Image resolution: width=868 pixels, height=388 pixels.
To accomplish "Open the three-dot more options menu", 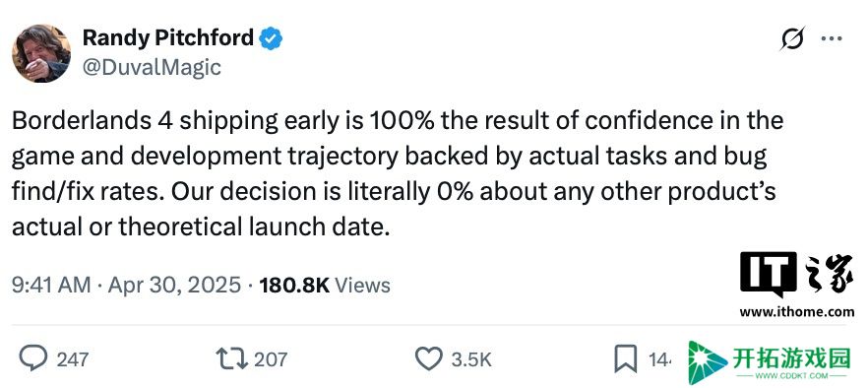I will 832,38.
